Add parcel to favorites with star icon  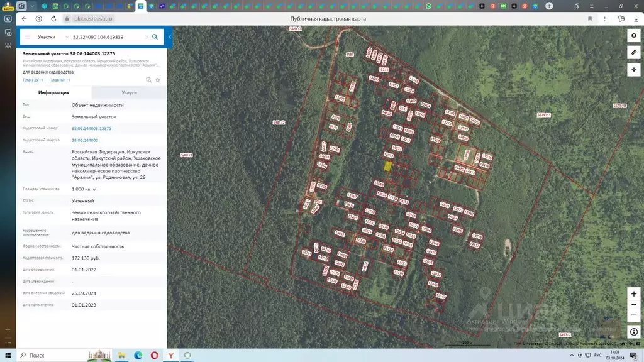158,80
